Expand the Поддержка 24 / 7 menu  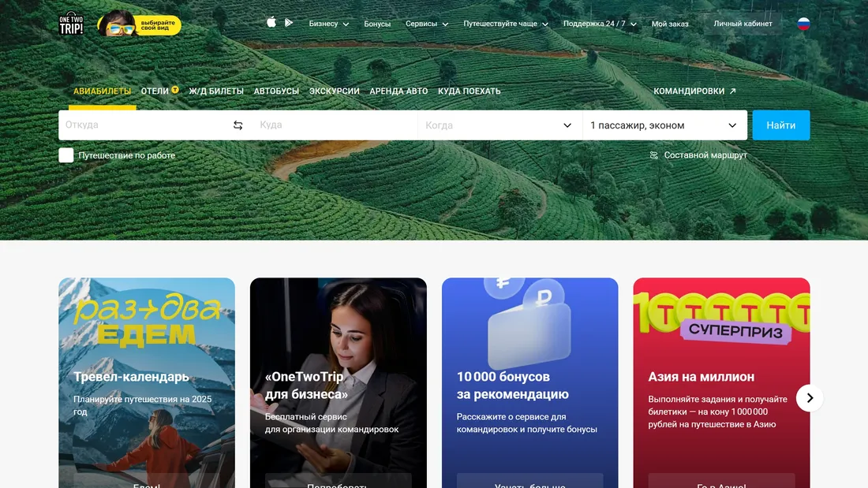coord(600,24)
